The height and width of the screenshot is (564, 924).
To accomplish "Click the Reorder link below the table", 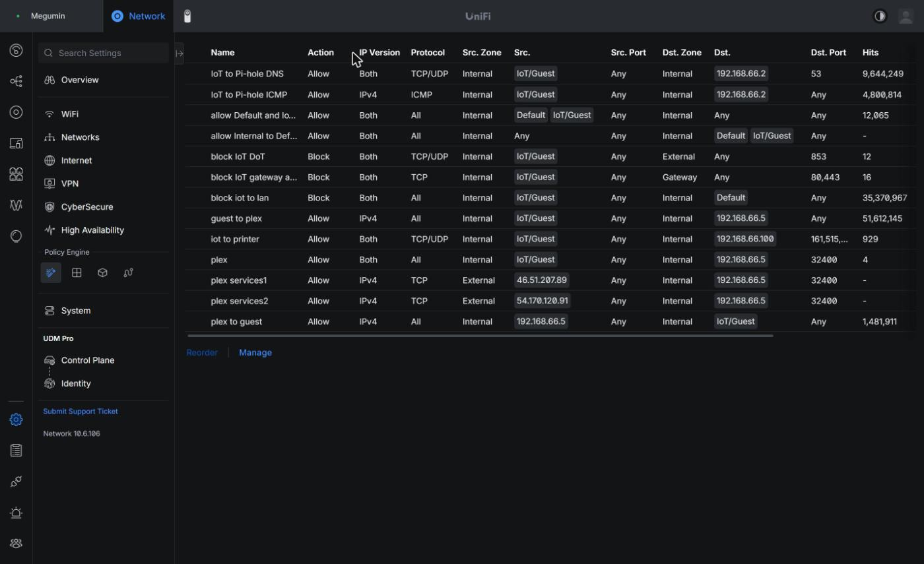I will pos(202,352).
